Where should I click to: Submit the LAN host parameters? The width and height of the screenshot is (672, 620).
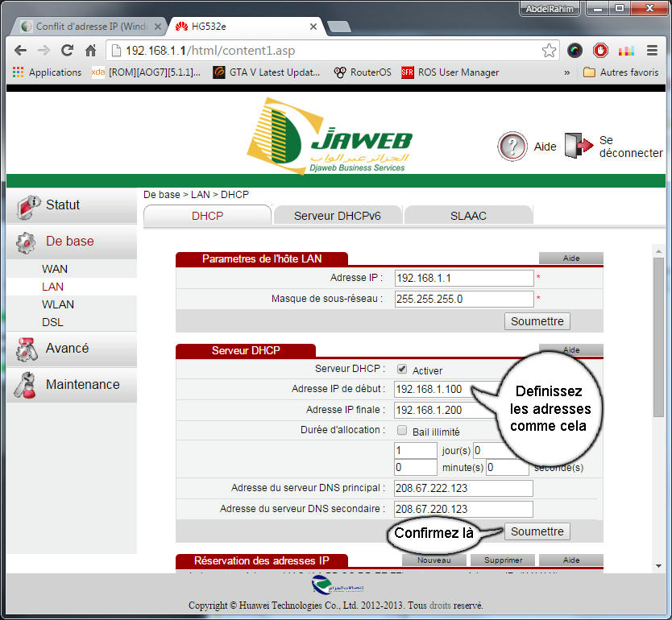point(537,321)
